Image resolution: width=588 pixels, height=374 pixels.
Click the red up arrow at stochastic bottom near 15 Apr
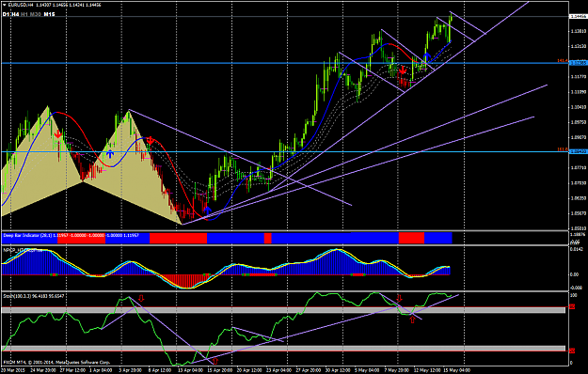[215, 361]
